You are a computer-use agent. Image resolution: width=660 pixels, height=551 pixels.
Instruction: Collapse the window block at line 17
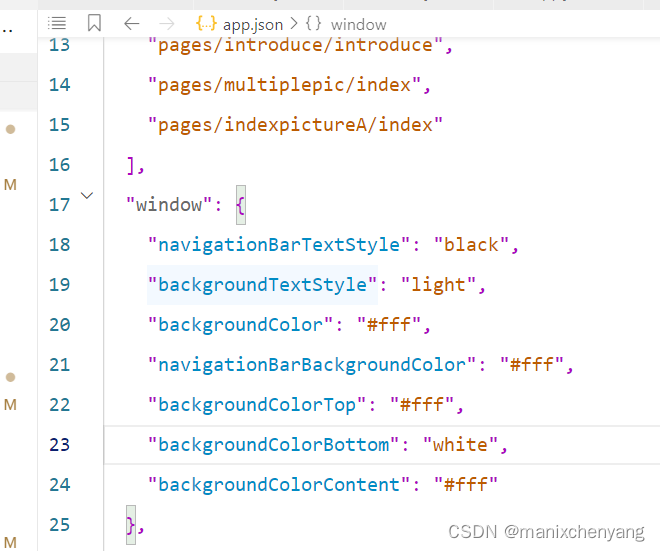(87, 195)
